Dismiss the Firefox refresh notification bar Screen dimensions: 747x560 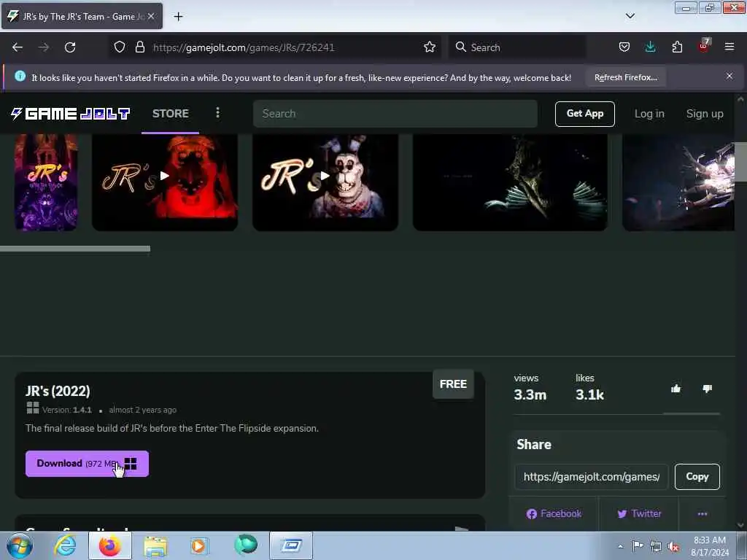[x=729, y=76]
